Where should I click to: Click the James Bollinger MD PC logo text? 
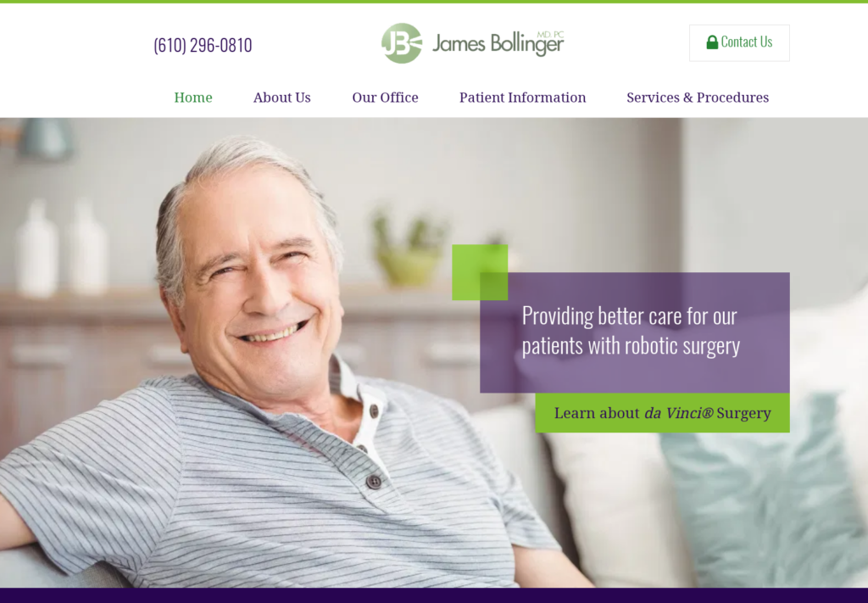coord(498,43)
